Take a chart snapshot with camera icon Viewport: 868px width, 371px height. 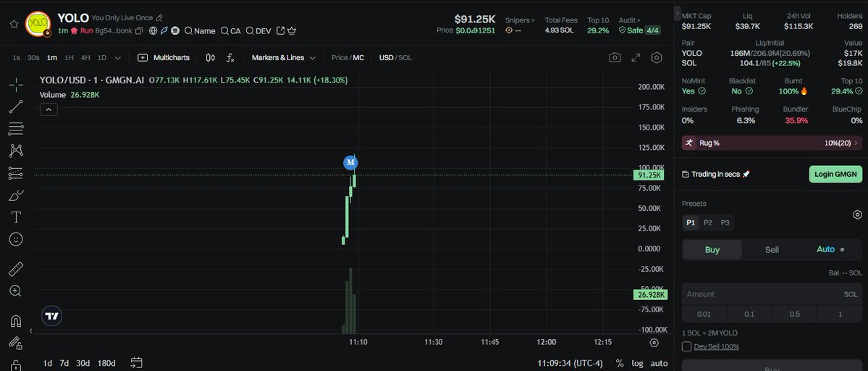615,57
